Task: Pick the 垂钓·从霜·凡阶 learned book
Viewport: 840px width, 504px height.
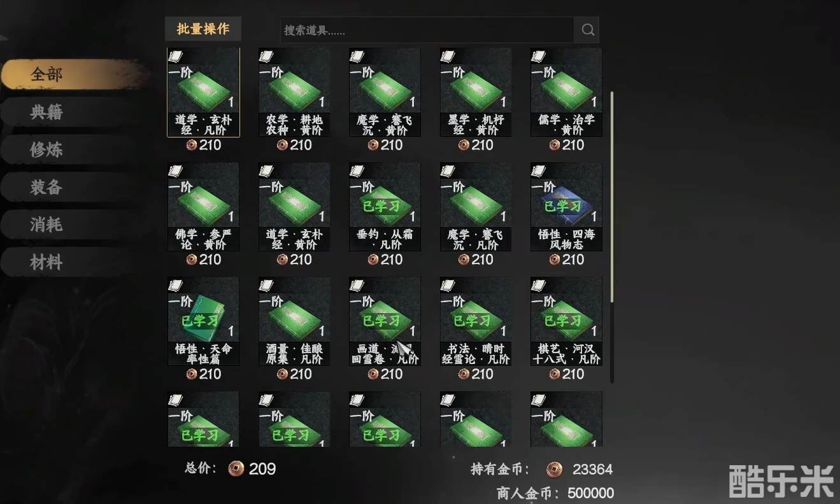Action: (385, 207)
